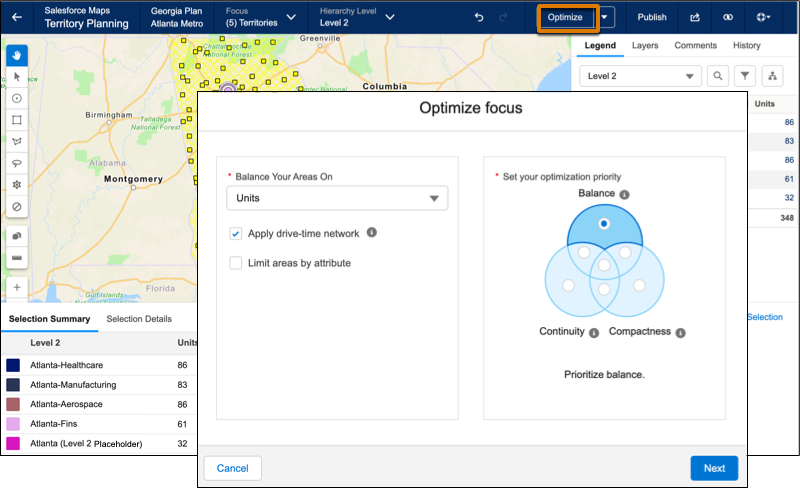Screen dimensions: 800x489
Task: Choose the circle selection tool
Action: (17, 98)
